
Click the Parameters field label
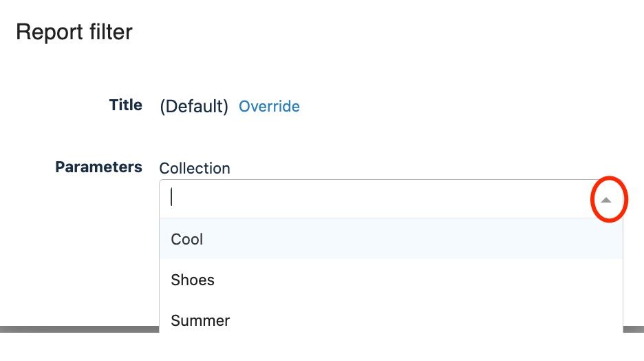pyautogui.click(x=98, y=167)
